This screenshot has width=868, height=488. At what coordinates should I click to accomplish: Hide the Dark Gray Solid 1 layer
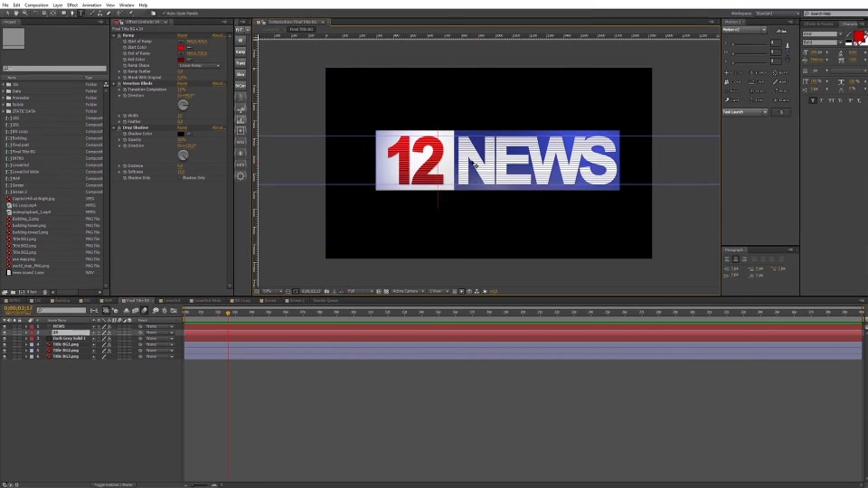point(5,338)
